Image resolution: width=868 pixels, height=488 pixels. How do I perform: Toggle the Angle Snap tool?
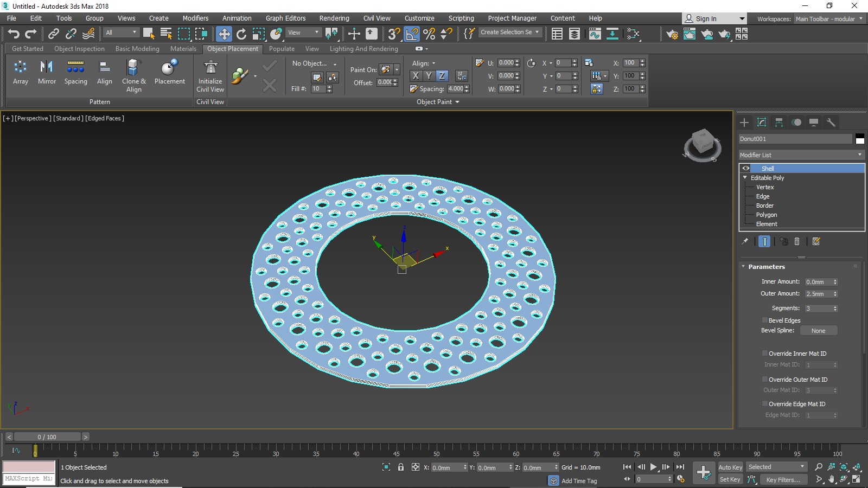[x=412, y=34]
